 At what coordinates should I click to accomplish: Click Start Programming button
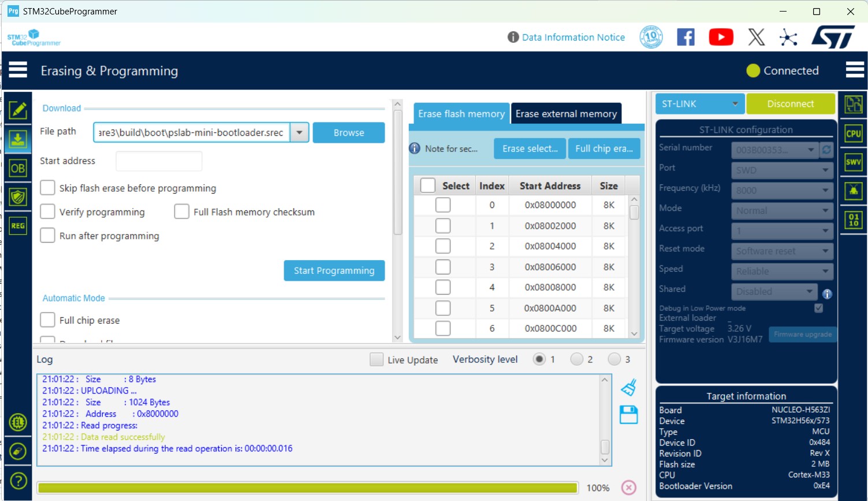click(x=334, y=270)
